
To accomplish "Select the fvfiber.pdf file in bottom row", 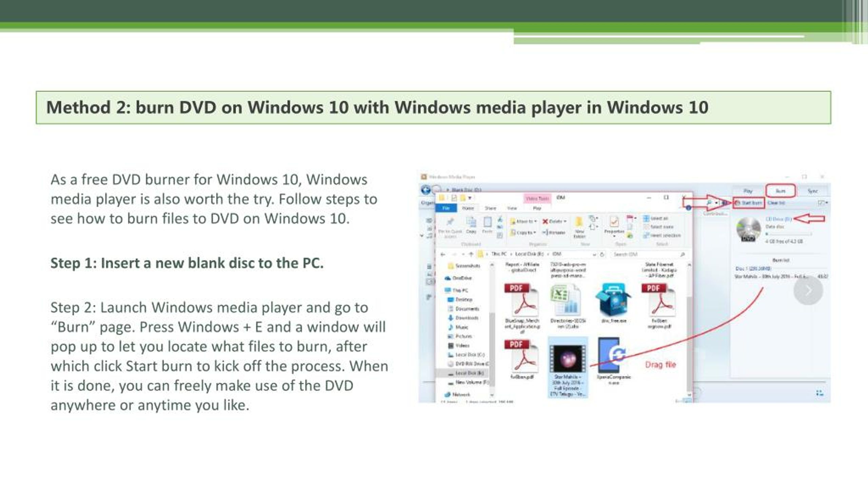I will 522,360.
